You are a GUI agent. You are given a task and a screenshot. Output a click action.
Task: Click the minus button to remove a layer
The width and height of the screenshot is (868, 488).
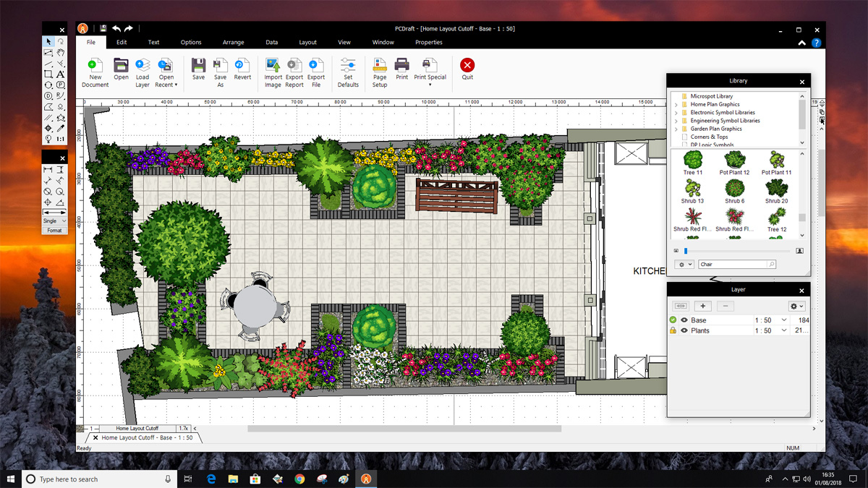click(x=725, y=307)
